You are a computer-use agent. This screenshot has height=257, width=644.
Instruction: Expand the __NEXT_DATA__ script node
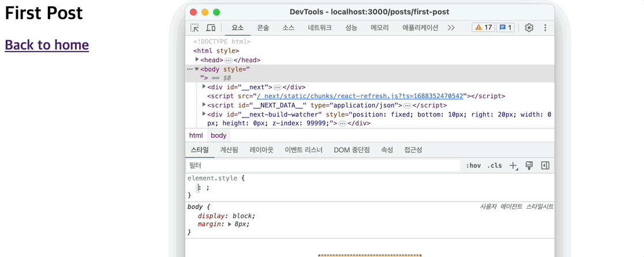click(204, 105)
